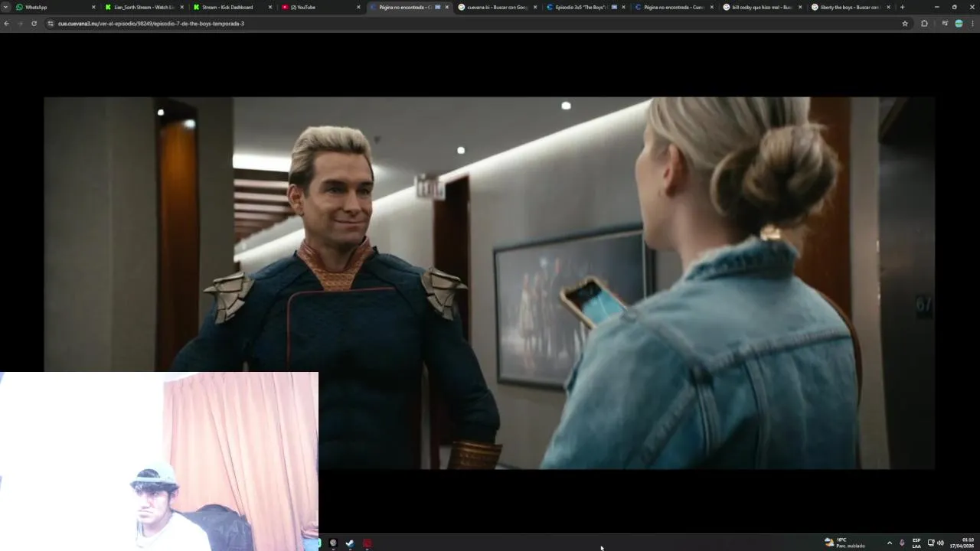The width and height of the screenshot is (980, 551).
Task: Reload the current page
Action: [x=34, y=24]
